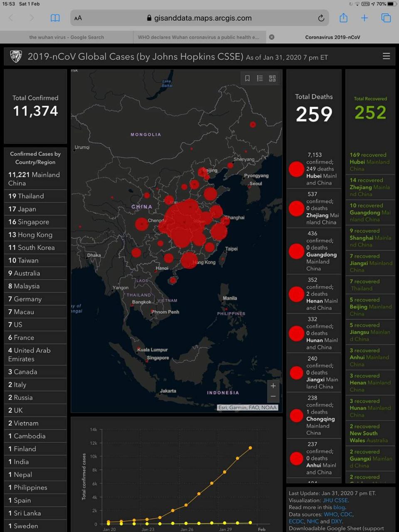Select 1 Cambodia row

tap(35, 436)
